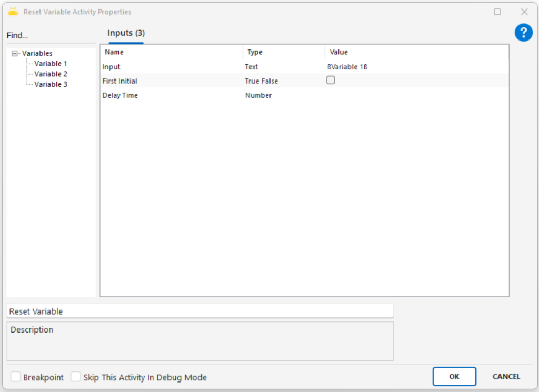Select Variable 1 in the tree
This screenshot has height=392, width=539.
coord(51,64)
